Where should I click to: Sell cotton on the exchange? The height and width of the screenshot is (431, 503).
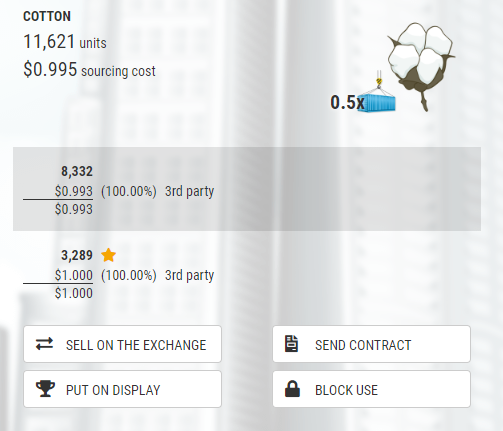pyautogui.click(x=122, y=344)
